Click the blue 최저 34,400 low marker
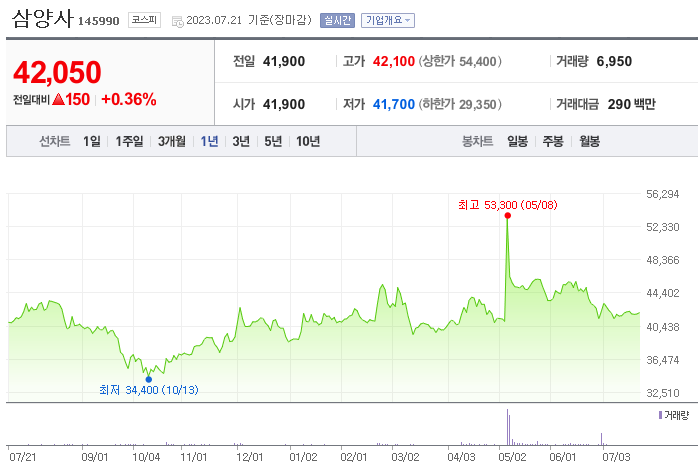The height and width of the screenshot is (473, 698). point(149,380)
